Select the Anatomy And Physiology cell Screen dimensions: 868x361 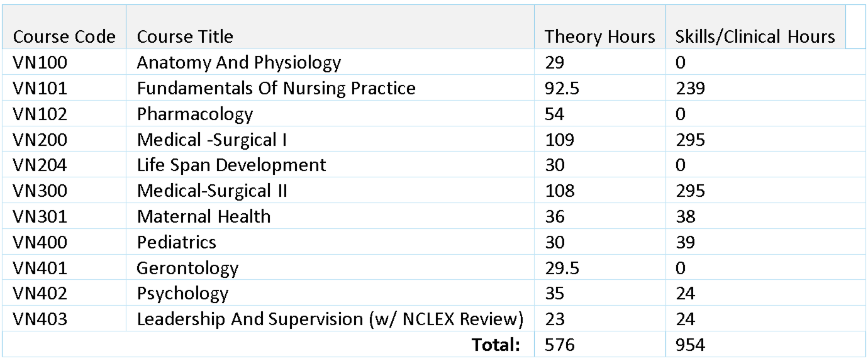(x=238, y=63)
